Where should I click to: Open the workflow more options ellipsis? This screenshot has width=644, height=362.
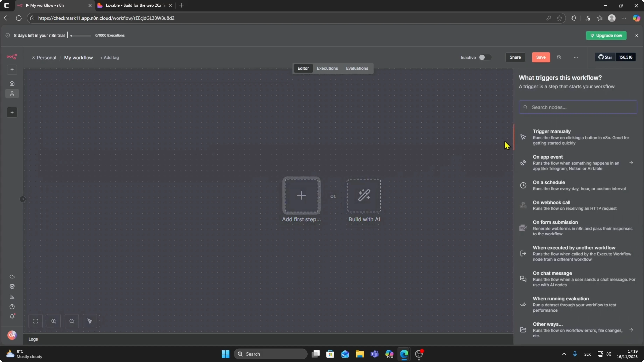pyautogui.click(x=576, y=58)
